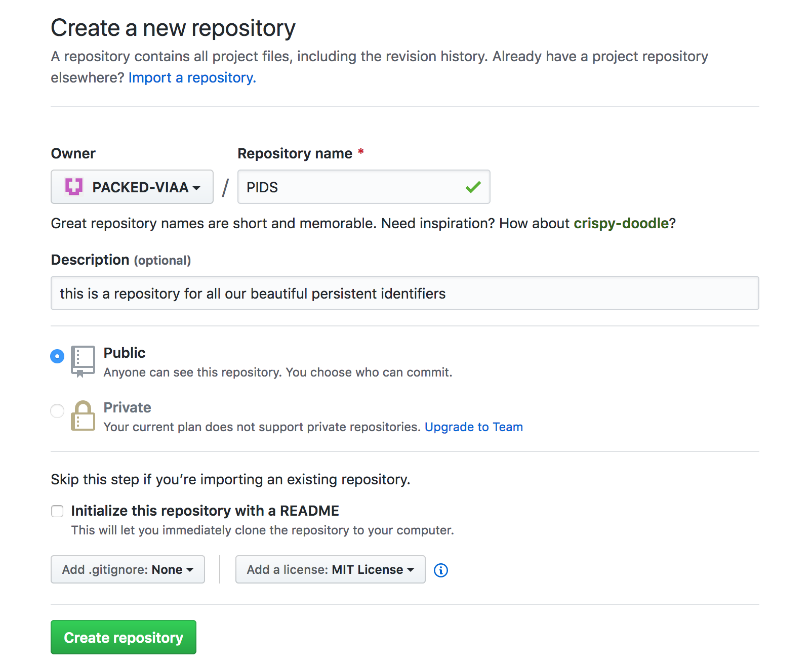
Task: Open the Upgrade to Team link
Action: (x=474, y=427)
